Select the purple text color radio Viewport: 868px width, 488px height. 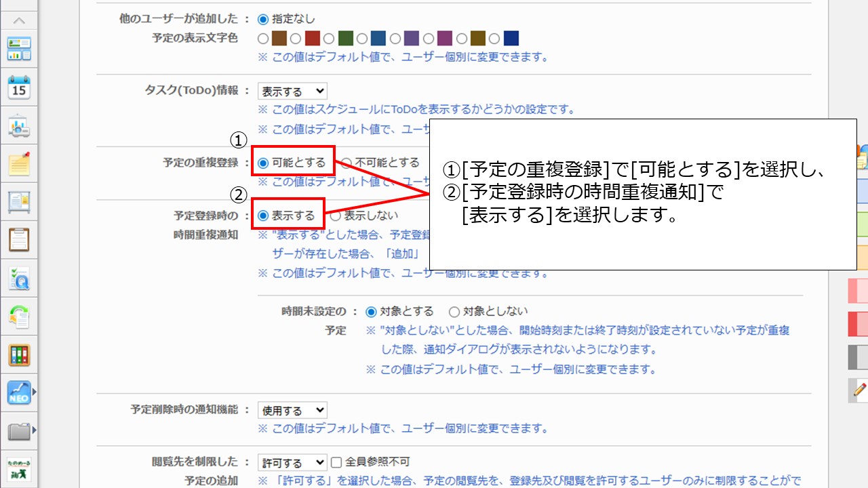395,38
